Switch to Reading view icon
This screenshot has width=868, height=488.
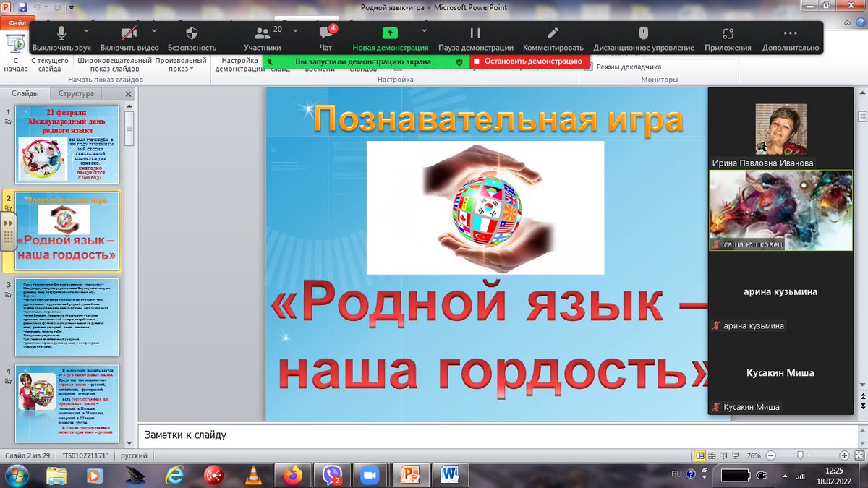[x=723, y=456]
